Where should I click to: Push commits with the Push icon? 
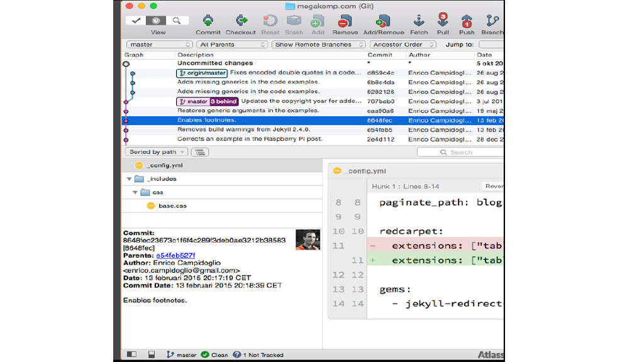(x=467, y=21)
